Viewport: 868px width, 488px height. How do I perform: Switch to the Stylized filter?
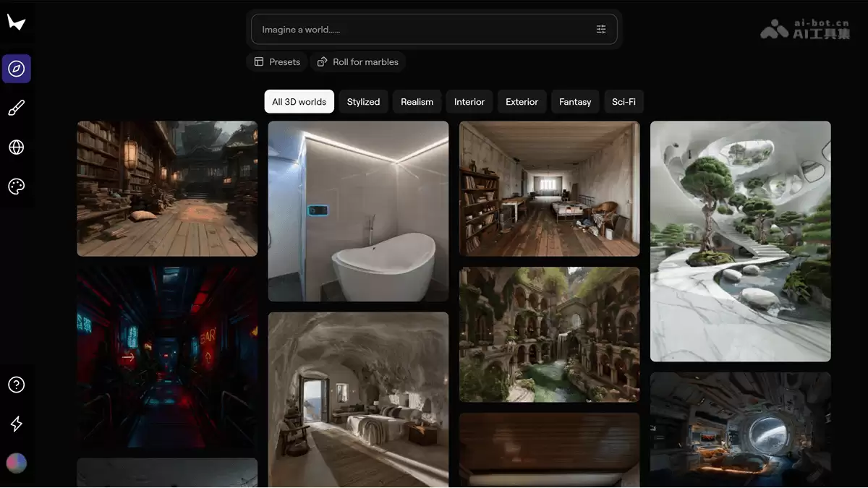click(x=363, y=102)
